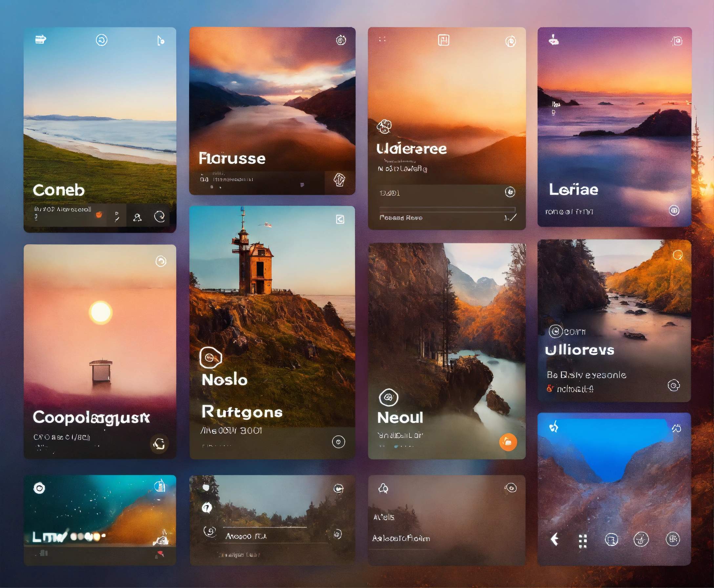Open the refresh icon on the Coneb card
The height and width of the screenshot is (588, 714).
tap(102, 40)
